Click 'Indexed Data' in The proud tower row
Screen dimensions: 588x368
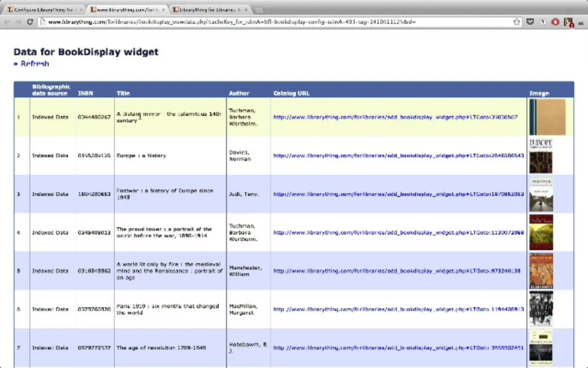point(50,232)
